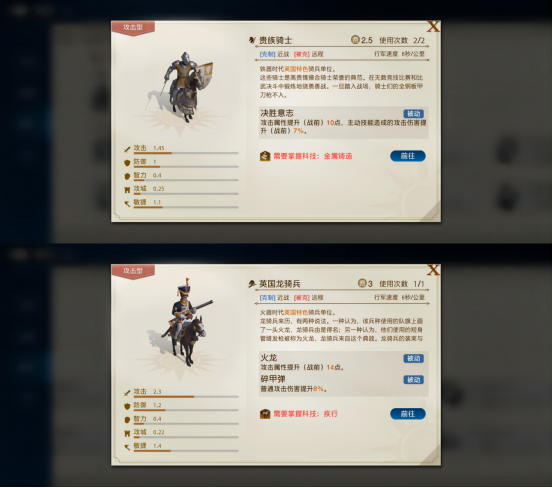Click the coin cost icon showing 2.5
553x488 pixels.
[x=355, y=39]
